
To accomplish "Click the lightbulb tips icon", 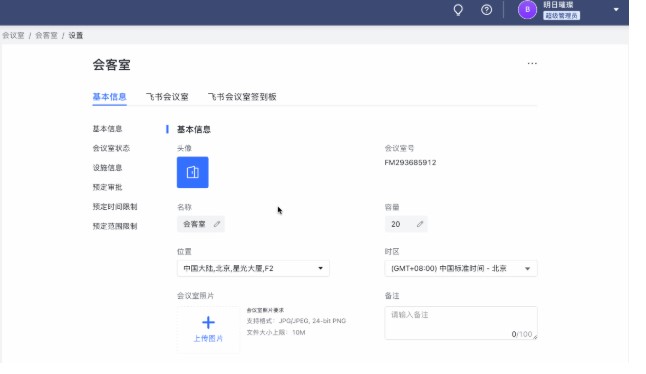I will [458, 10].
